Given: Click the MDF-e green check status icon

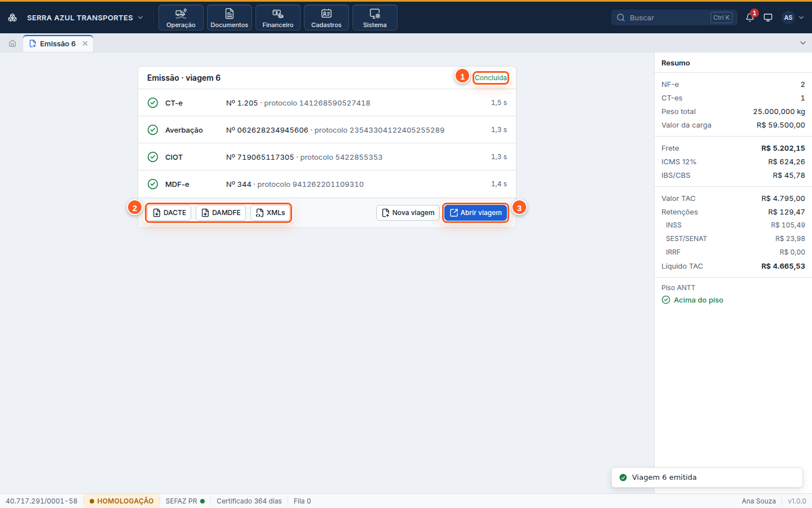Looking at the screenshot, I should (x=153, y=184).
